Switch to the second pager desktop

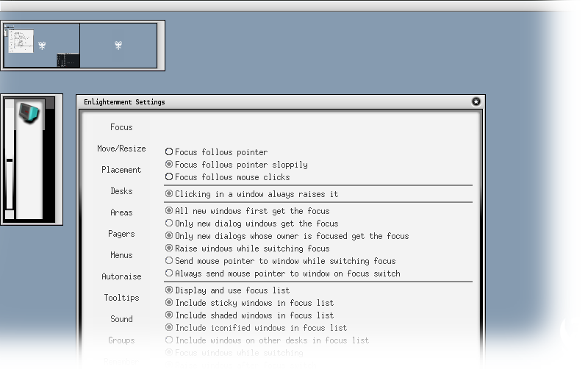[x=118, y=46]
